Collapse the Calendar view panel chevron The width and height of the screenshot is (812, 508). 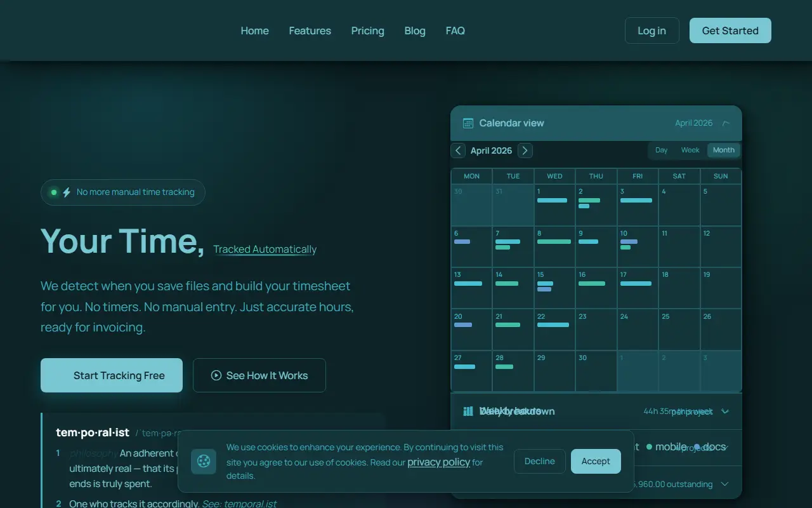coord(726,123)
